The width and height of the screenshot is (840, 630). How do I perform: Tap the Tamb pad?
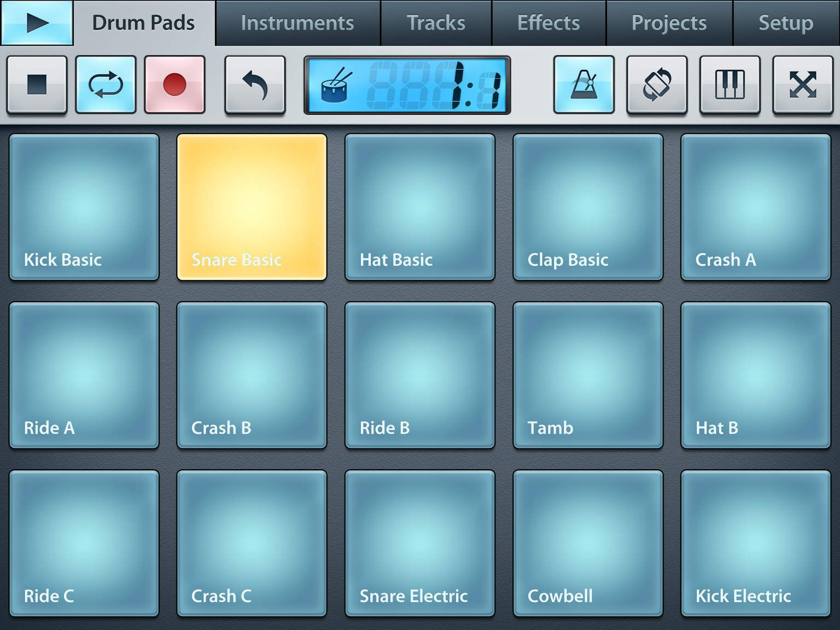click(588, 375)
